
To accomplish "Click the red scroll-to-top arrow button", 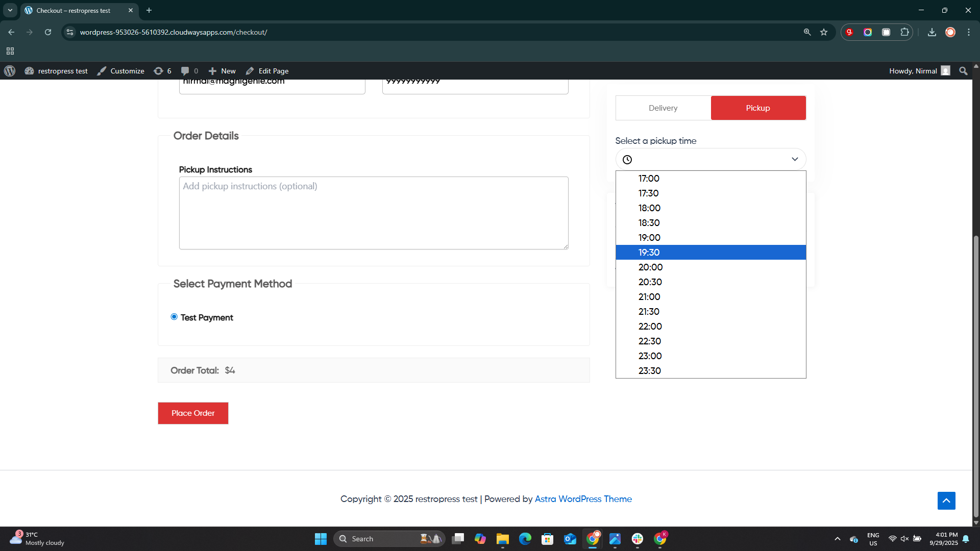I will pos(946,500).
